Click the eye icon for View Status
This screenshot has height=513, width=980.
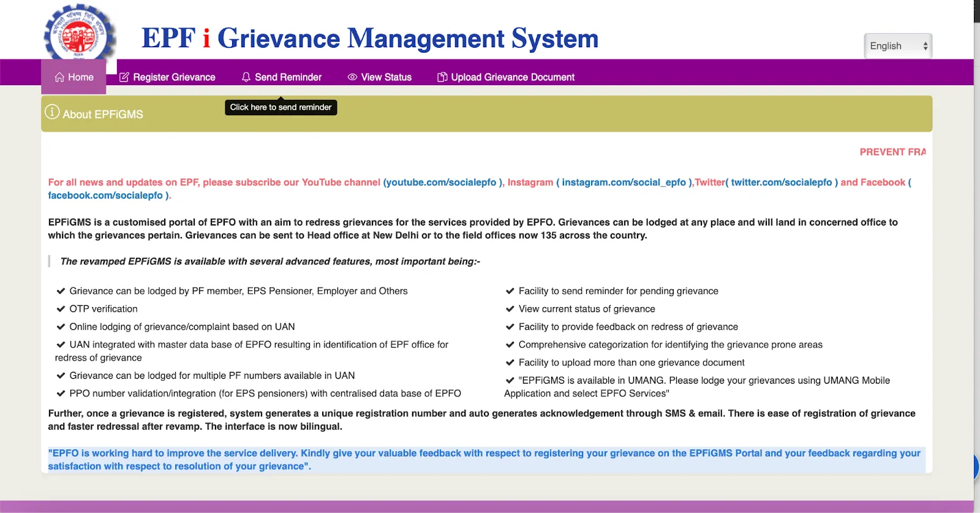click(352, 77)
